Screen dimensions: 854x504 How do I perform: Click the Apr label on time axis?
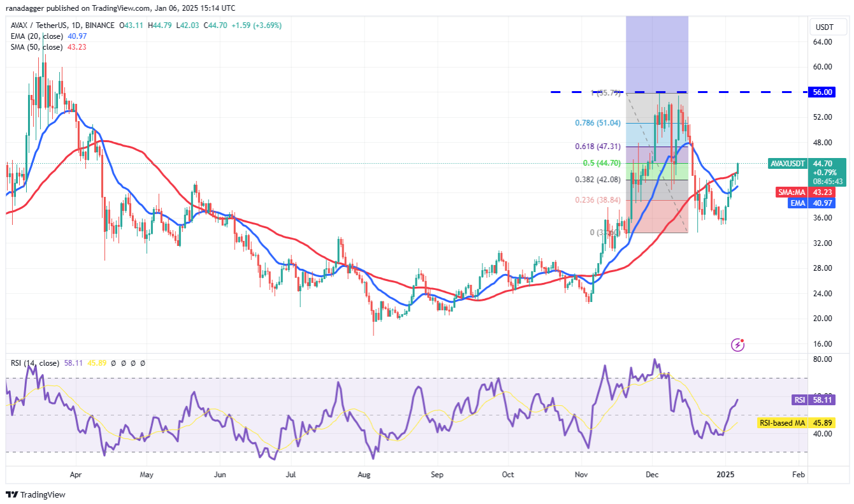[x=75, y=475]
